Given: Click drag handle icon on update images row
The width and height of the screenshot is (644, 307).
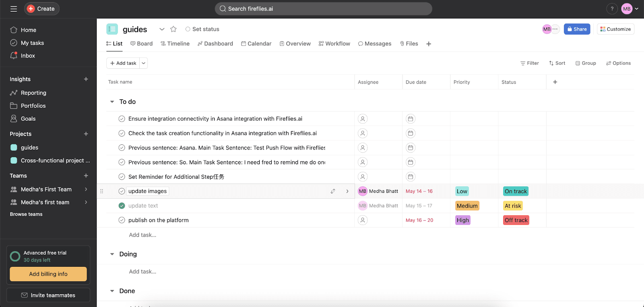Looking at the screenshot, I should [101, 191].
